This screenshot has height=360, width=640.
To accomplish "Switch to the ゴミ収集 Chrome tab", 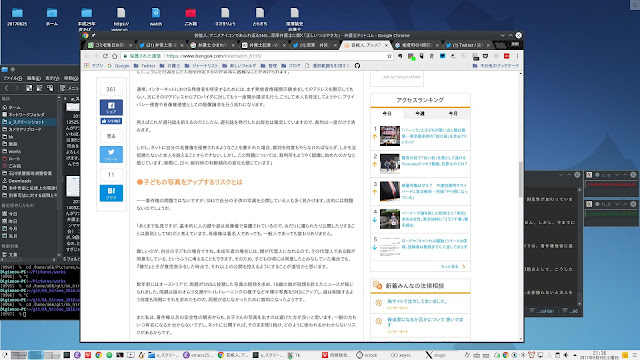I will pyautogui.click(x=110, y=45).
